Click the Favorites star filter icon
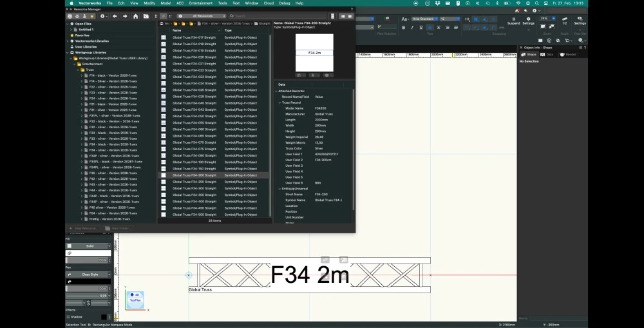 [91, 16]
